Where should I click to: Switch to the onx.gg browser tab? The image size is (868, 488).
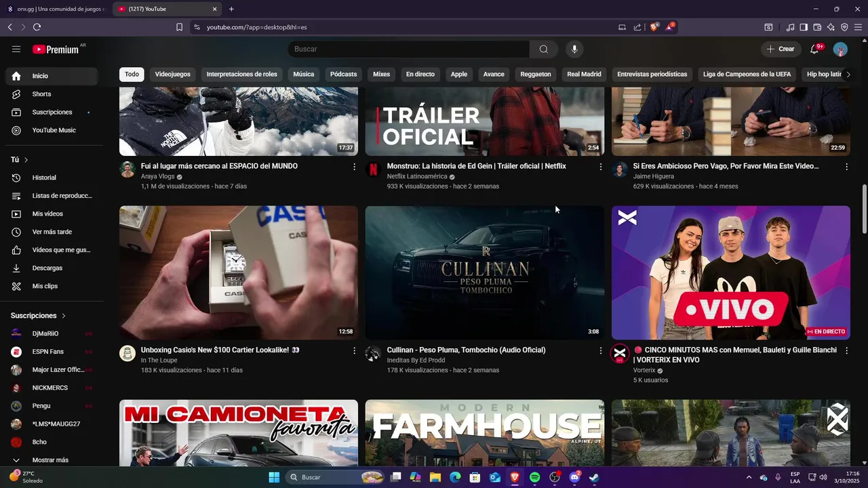point(56,9)
